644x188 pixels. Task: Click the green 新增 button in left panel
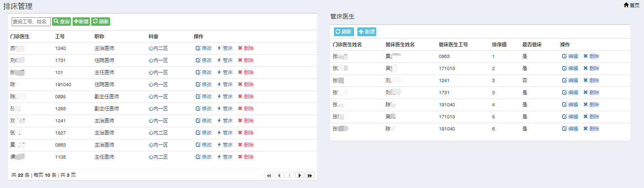81,22
